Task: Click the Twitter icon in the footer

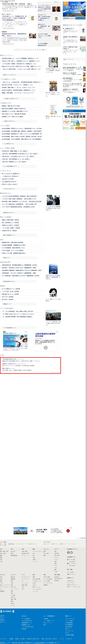Action: tap(72, 552)
